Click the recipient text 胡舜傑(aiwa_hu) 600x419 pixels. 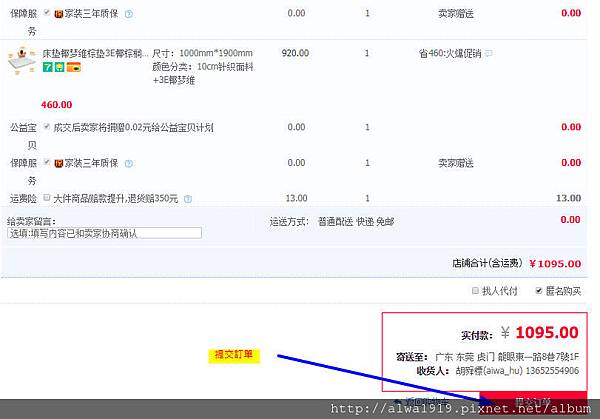click(x=489, y=371)
